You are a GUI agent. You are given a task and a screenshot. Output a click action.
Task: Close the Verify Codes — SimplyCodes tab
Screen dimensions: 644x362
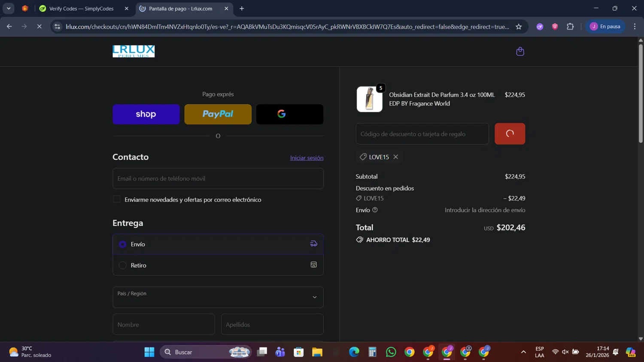[x=127, y=9]
